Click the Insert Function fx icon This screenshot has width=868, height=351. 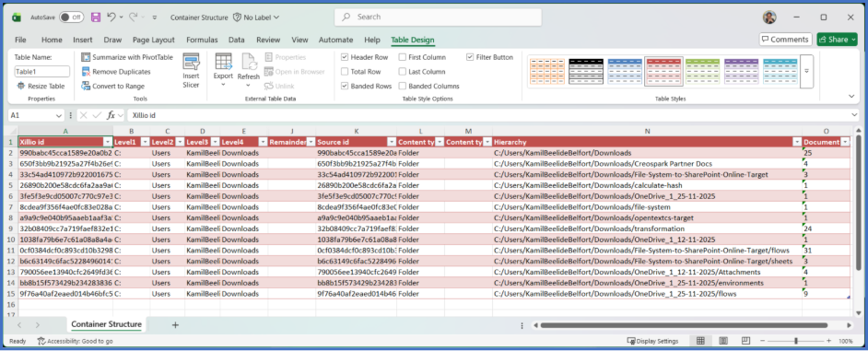111,116
